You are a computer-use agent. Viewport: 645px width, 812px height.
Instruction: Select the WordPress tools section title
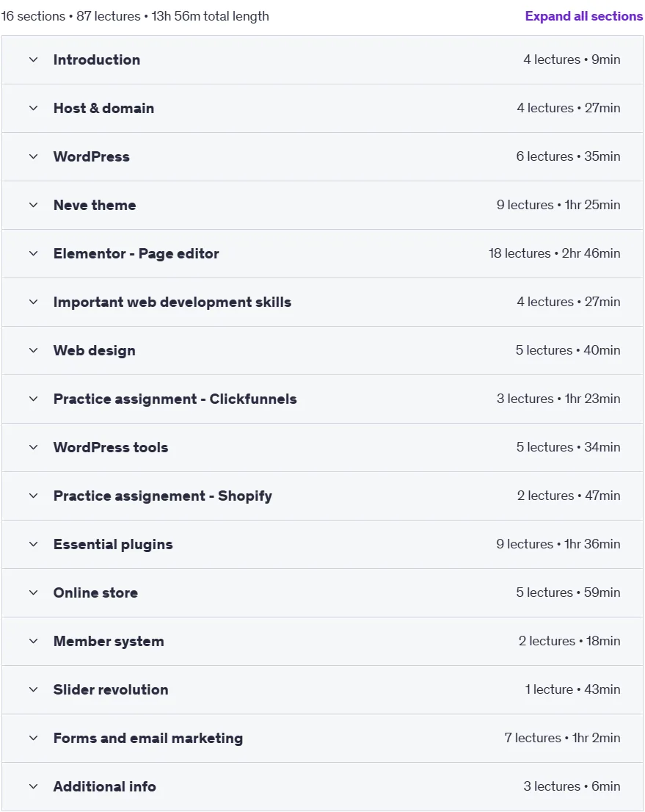(111, 447)
